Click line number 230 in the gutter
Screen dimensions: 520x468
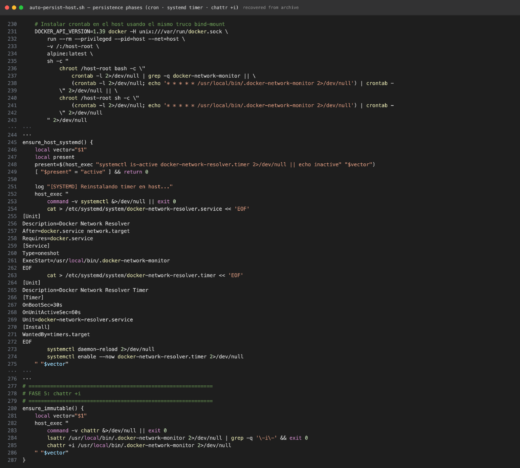point(12,24)
